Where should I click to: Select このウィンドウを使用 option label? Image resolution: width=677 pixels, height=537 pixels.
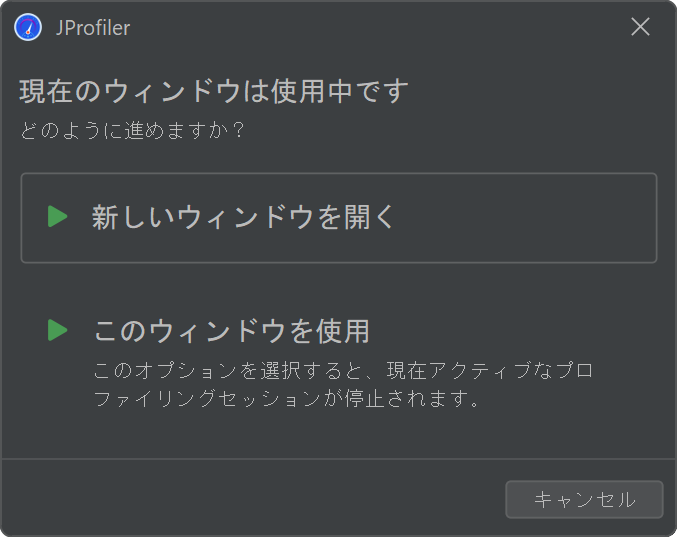231,331
